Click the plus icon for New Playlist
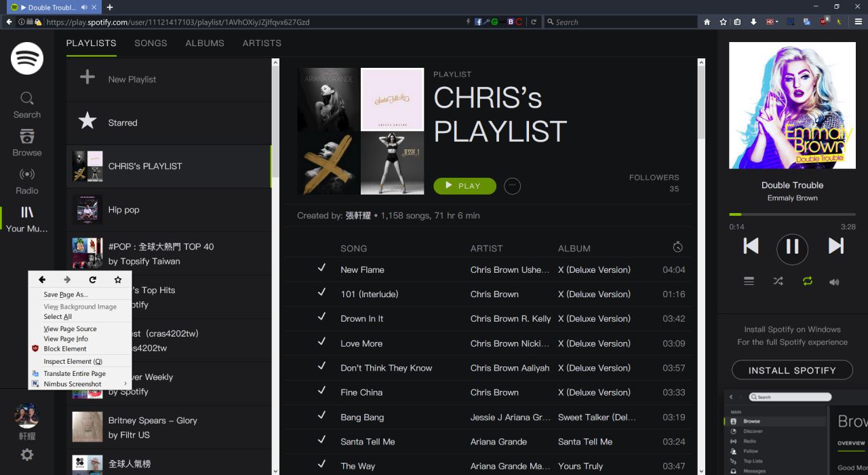The height and width of the screenshot is (475, 868). point(87,77)
